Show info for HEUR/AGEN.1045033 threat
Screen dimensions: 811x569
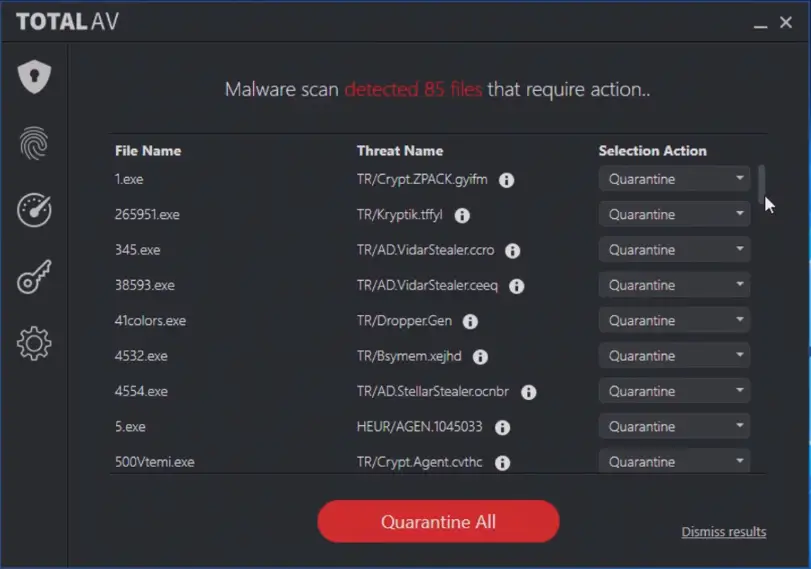[x=502, y=427]
